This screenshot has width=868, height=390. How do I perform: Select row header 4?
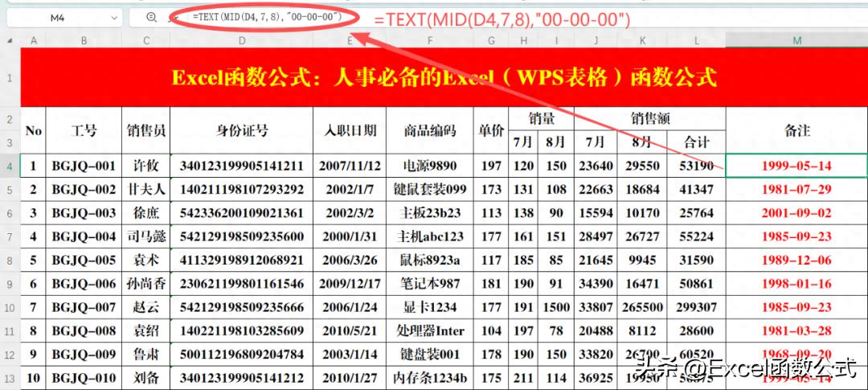tap(10, 166)
